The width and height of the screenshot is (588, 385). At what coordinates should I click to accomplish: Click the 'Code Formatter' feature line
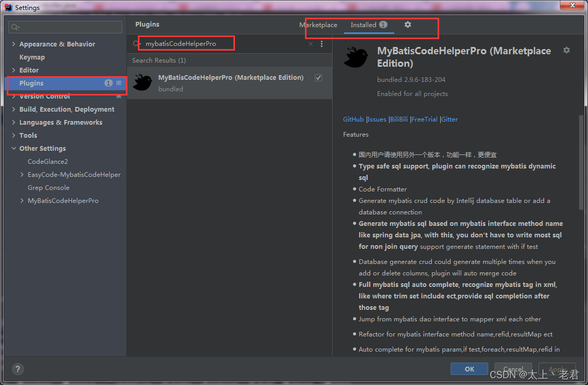[382, 189]
